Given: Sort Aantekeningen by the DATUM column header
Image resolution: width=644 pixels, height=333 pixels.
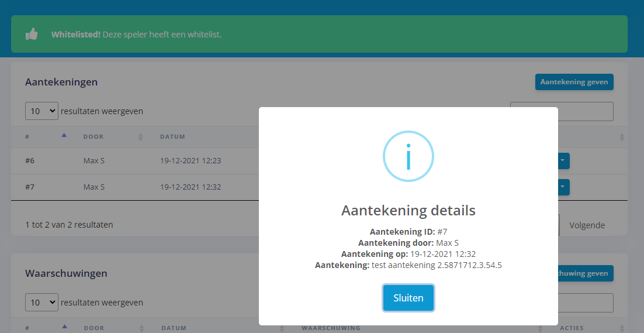Looking at the screenshot, I should (172, 137).
